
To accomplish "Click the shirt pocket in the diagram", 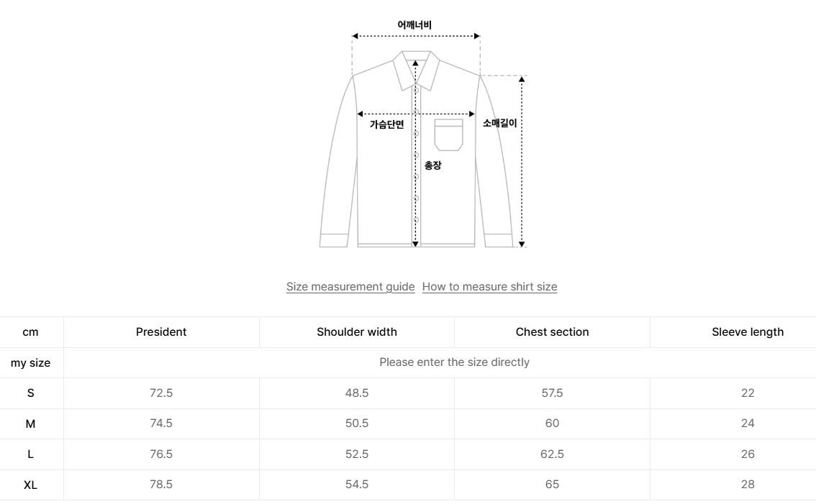I will [448, 135].
